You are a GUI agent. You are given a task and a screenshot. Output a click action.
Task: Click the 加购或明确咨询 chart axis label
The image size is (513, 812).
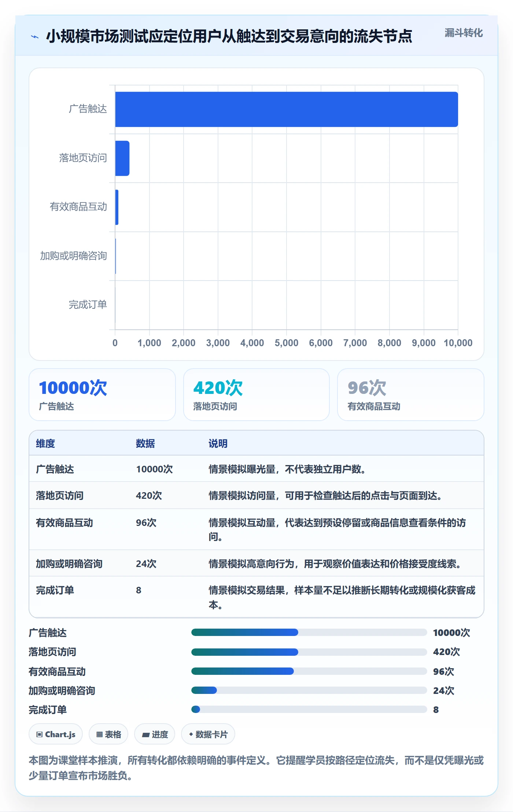73,256
